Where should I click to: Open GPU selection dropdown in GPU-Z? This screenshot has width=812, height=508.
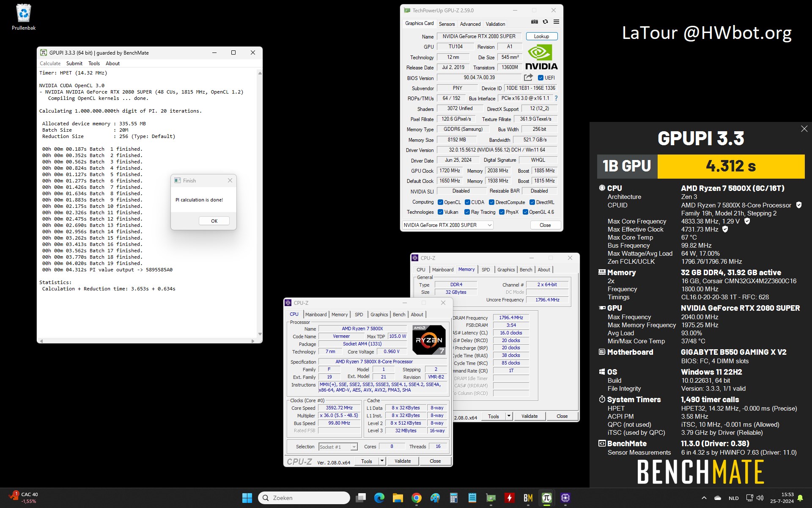pos(447,225)
